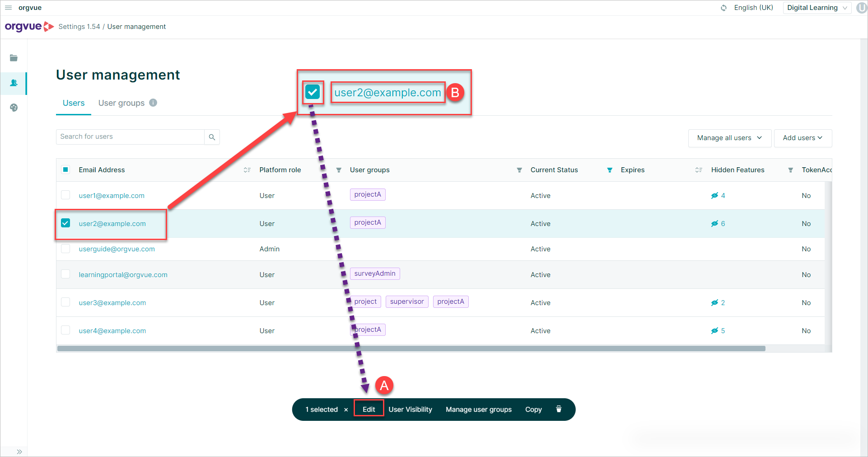
Task: Click User Visibility in action bar
Action: click(x=410, y=410)
